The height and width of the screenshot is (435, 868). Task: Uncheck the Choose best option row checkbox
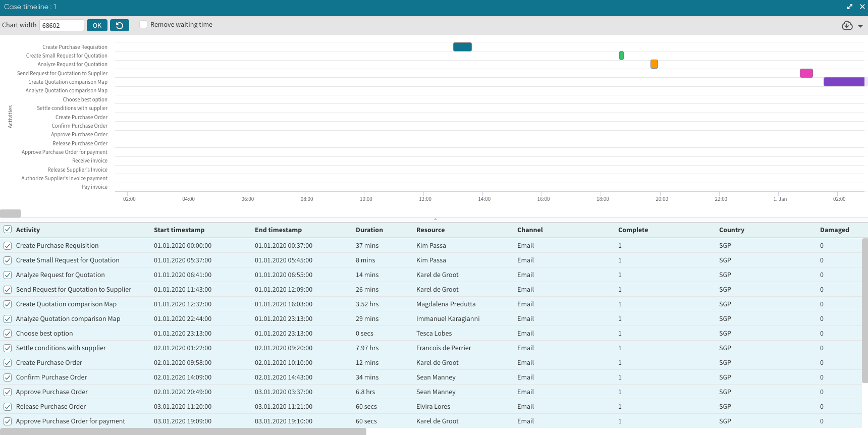click(x=8, y=334)
